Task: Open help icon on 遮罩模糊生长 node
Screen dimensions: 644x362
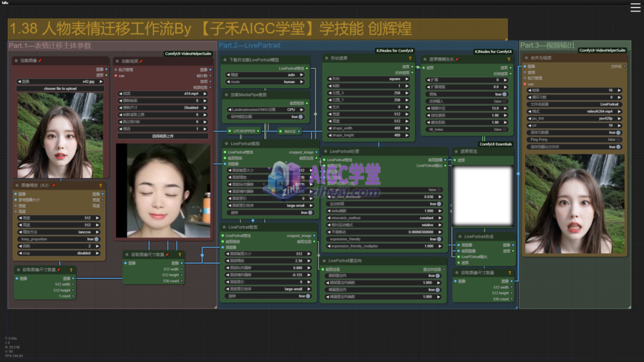Action: click(x=508, y=60)
